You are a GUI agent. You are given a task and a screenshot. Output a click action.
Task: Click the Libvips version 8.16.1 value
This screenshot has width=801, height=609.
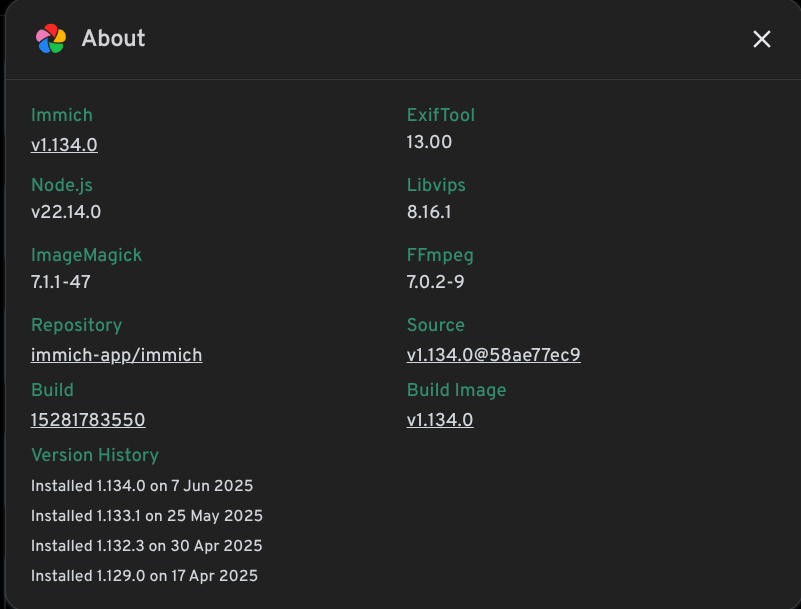pos(429,212)
